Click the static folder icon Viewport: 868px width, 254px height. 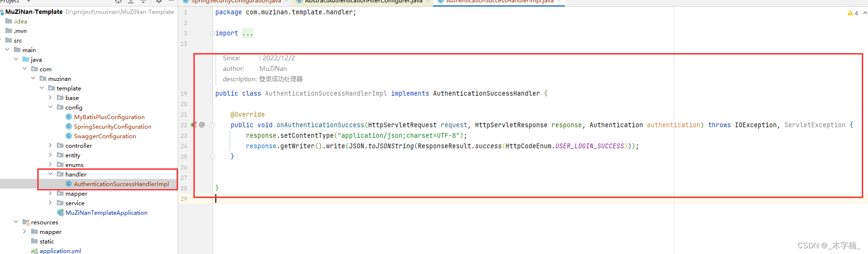(x=34, y=241)
